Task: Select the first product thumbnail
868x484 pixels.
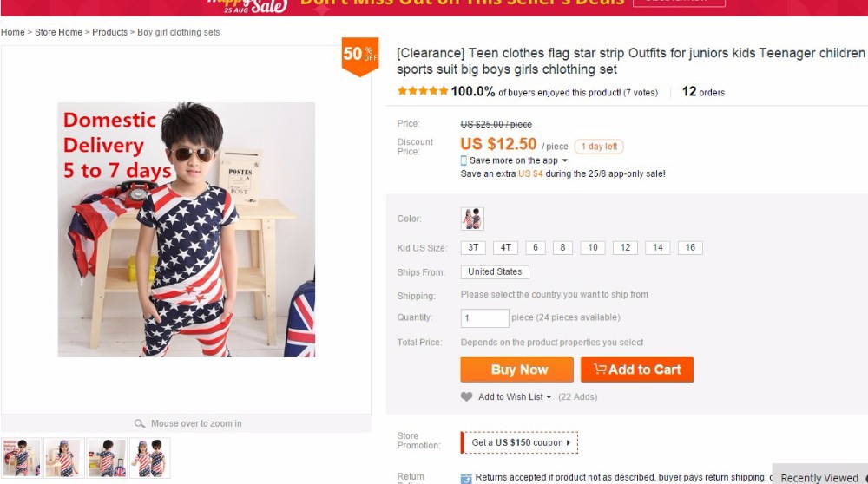Action: [x=21, y=457]
